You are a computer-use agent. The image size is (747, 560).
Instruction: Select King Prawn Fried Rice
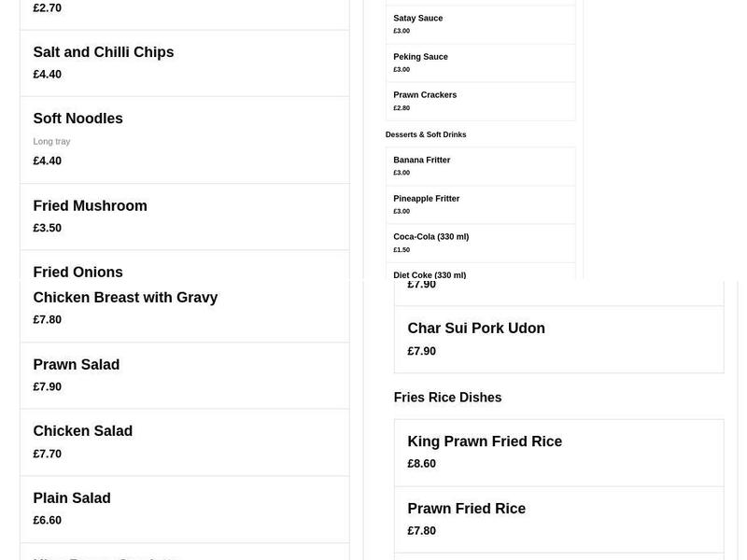point(485,441)
